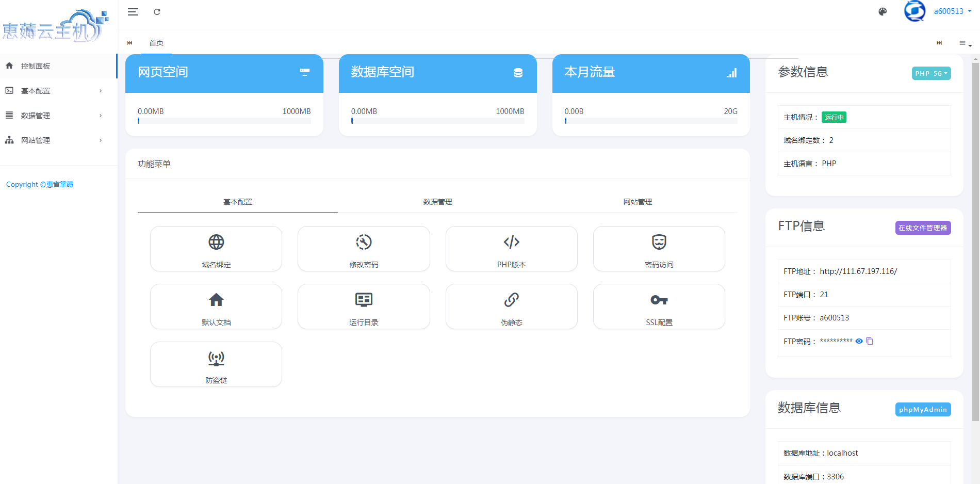Switch to the 网站管理 function tab
The width and height of the screenshot is (980, 484).
[x=638, y=202]
